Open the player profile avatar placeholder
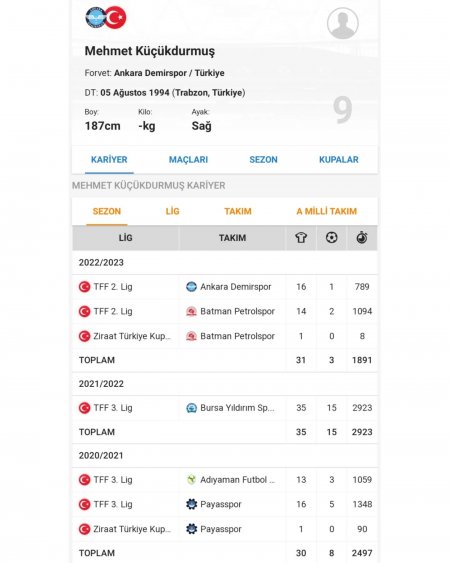Viewport: 450px width, 563px height. 343,23
